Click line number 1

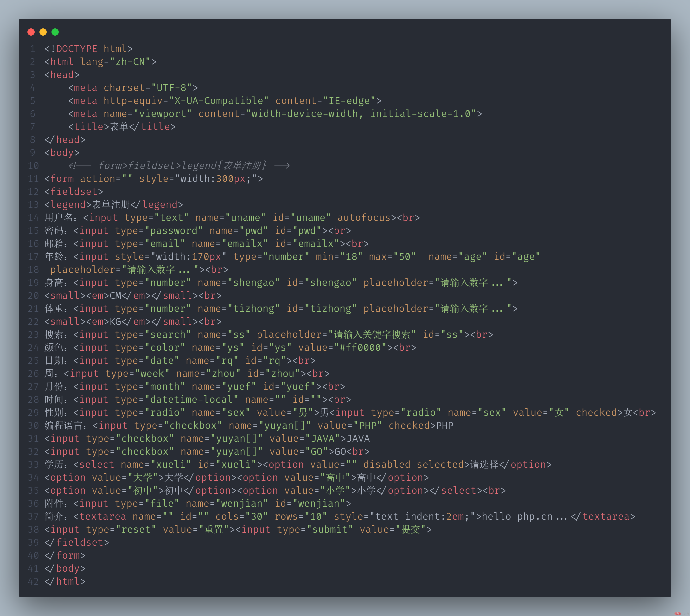click(32, 49)
